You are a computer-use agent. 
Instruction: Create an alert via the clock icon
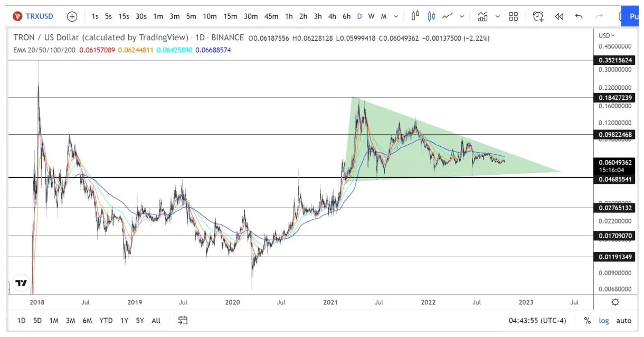pyautogui.click(x=538, y=16)
